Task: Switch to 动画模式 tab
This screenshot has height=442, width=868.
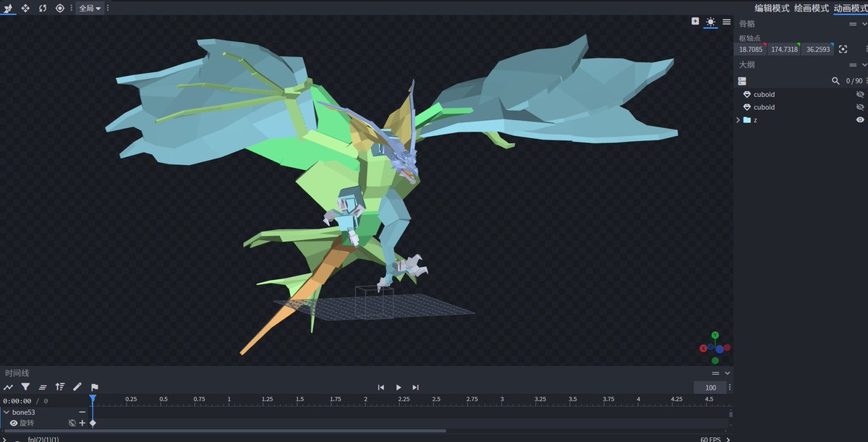Action: (x=850, y=8)
